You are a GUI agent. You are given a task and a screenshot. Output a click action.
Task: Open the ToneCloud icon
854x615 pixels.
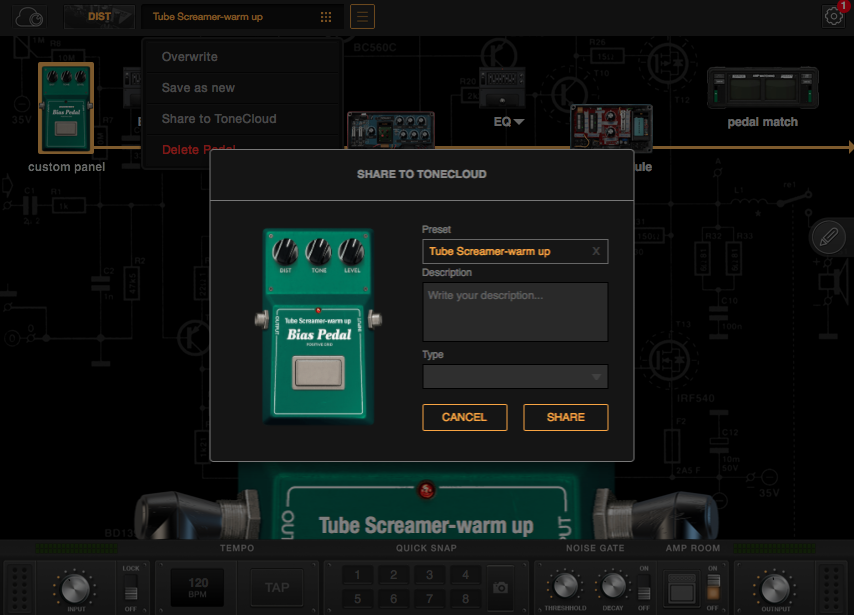[x=31, y=17]
